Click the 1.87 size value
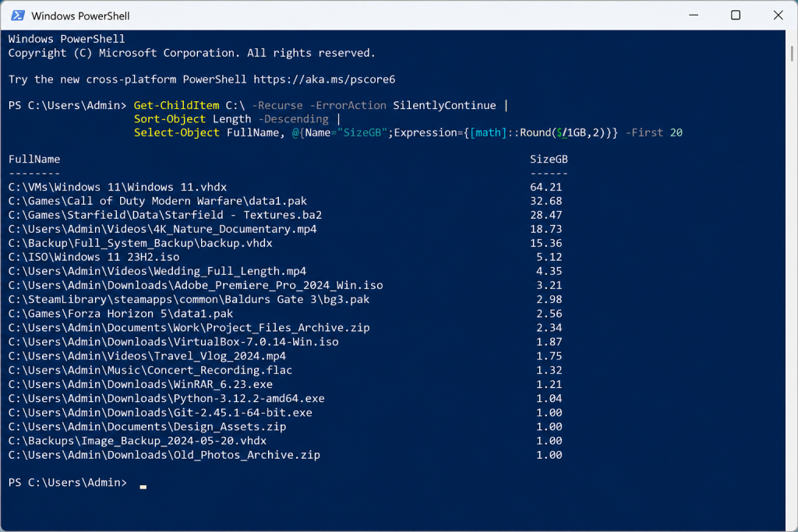 click(x=549, y=342)
